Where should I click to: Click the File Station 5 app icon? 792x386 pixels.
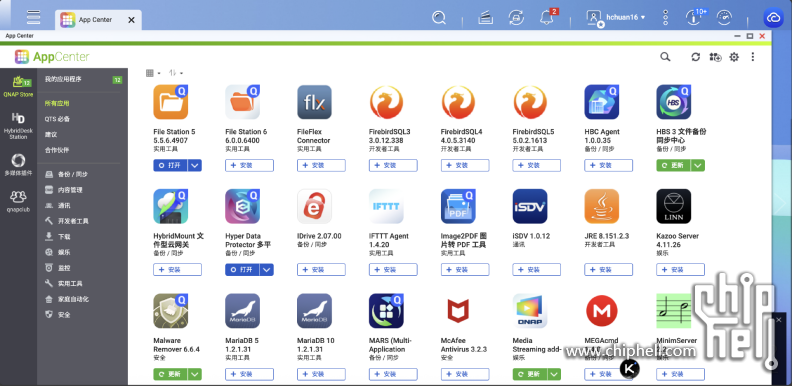[171, 102]
